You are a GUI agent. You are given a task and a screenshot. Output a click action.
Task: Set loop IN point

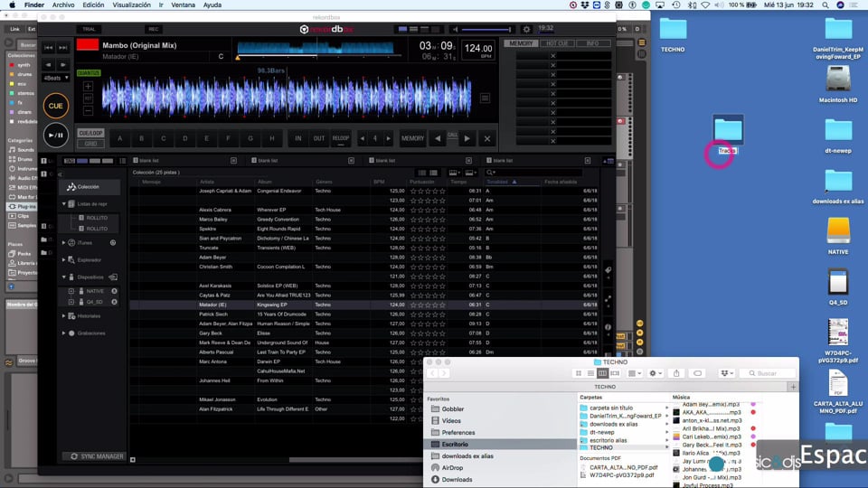coord(297,138)
